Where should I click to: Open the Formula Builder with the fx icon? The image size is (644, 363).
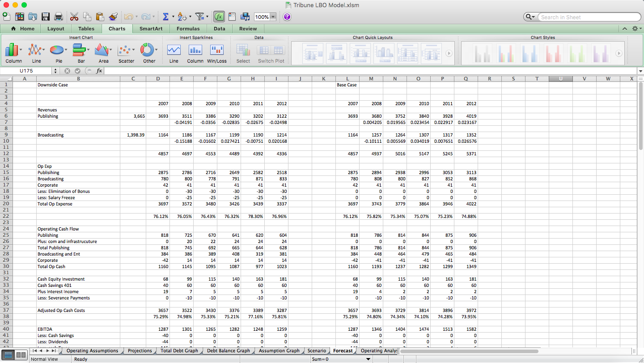(218, 17)
